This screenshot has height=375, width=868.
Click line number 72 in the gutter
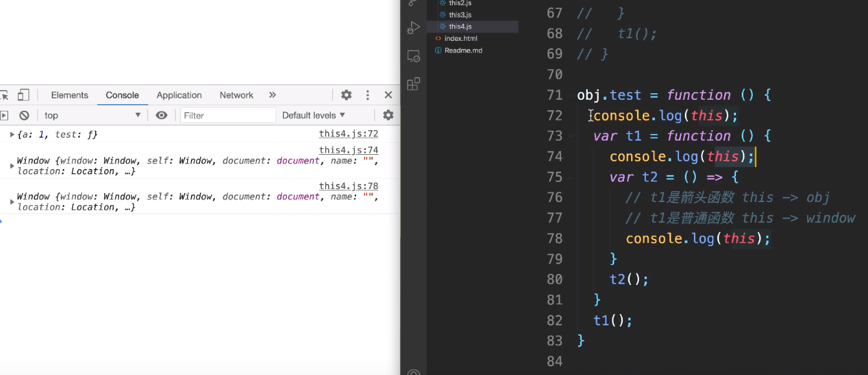click(555, 115)
